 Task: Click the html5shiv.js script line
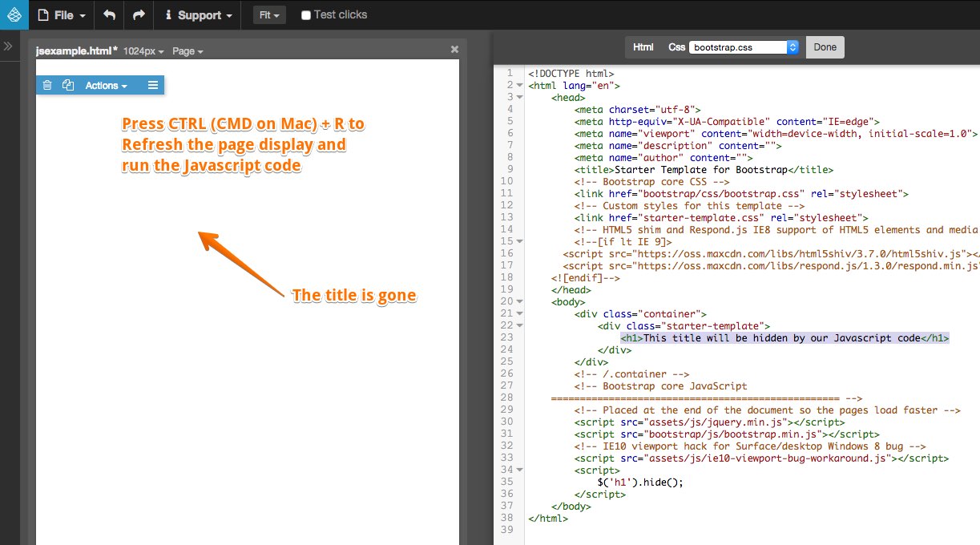click(x=771, y=254)
